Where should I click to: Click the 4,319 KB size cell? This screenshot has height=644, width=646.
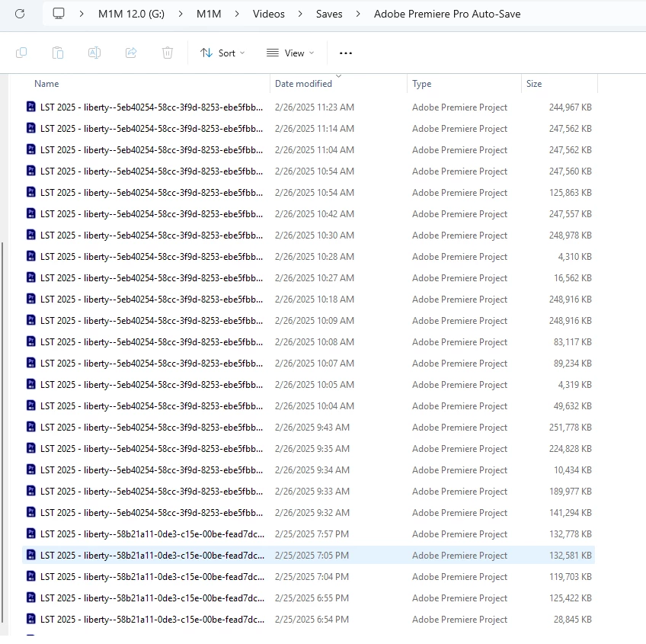coord(574,385)
